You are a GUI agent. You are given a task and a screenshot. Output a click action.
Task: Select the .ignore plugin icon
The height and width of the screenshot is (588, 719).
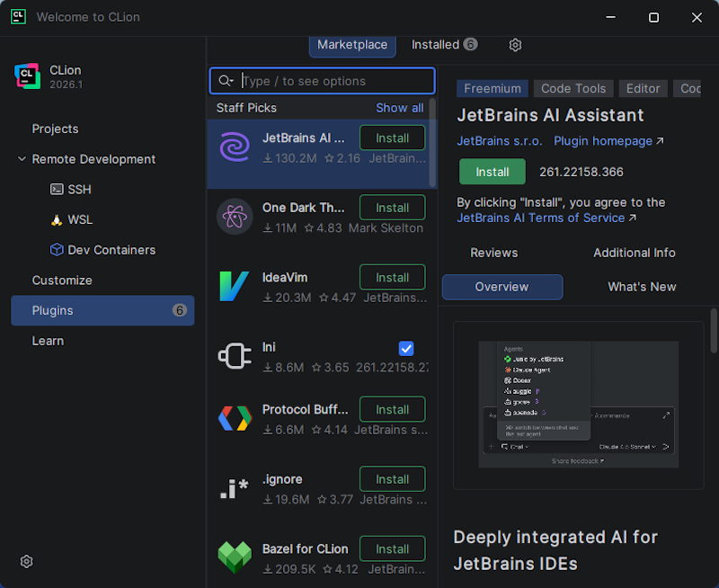coord(235,488)
